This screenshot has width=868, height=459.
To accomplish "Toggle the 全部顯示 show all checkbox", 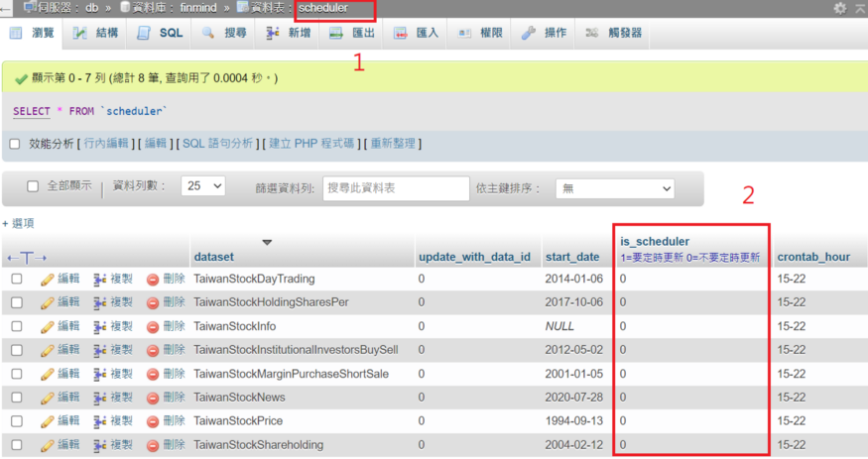I will (x=33, y=186).
